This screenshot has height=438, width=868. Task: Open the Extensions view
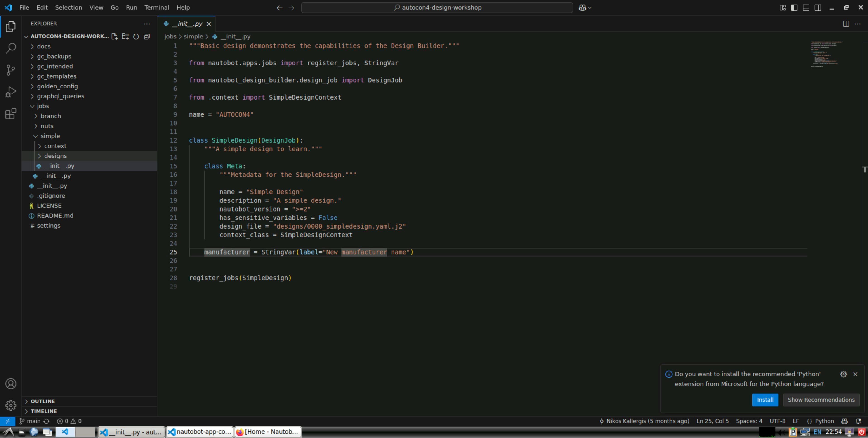[11, 114]
